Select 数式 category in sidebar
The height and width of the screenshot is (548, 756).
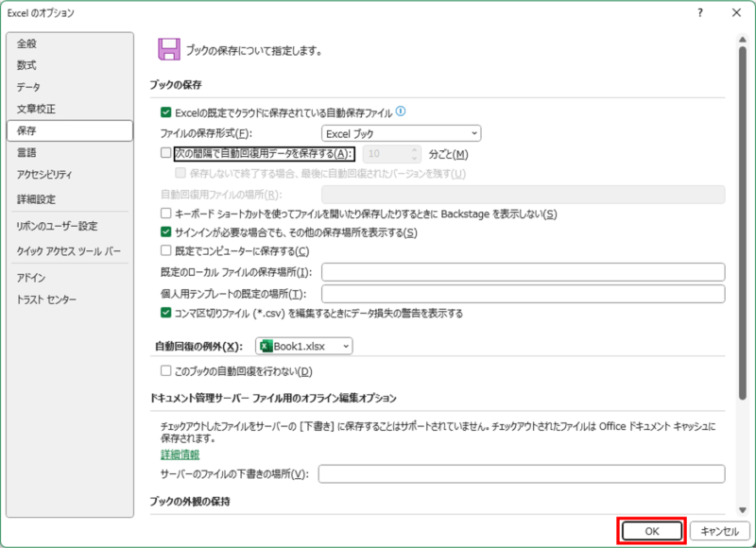point(70,65)
